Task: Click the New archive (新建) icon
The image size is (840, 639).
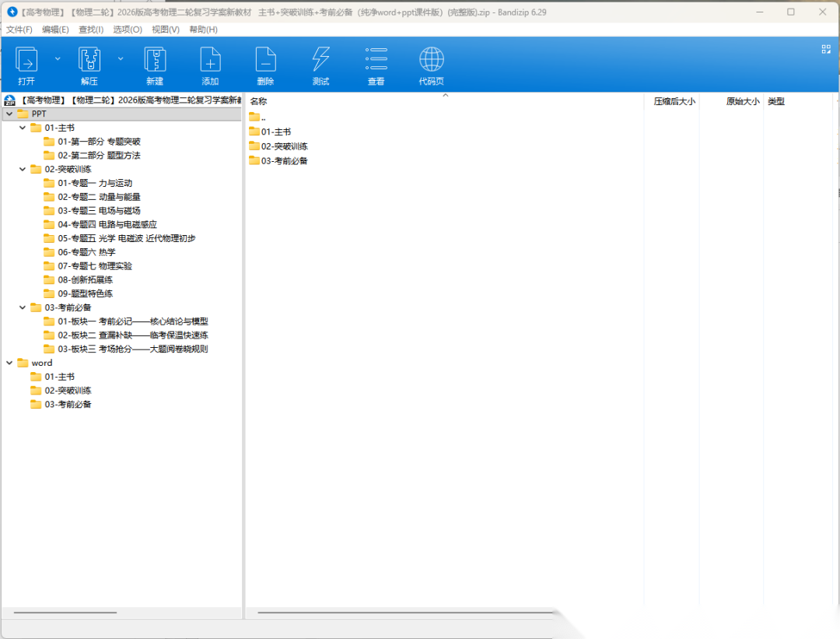Action: (x=155, y=61)
